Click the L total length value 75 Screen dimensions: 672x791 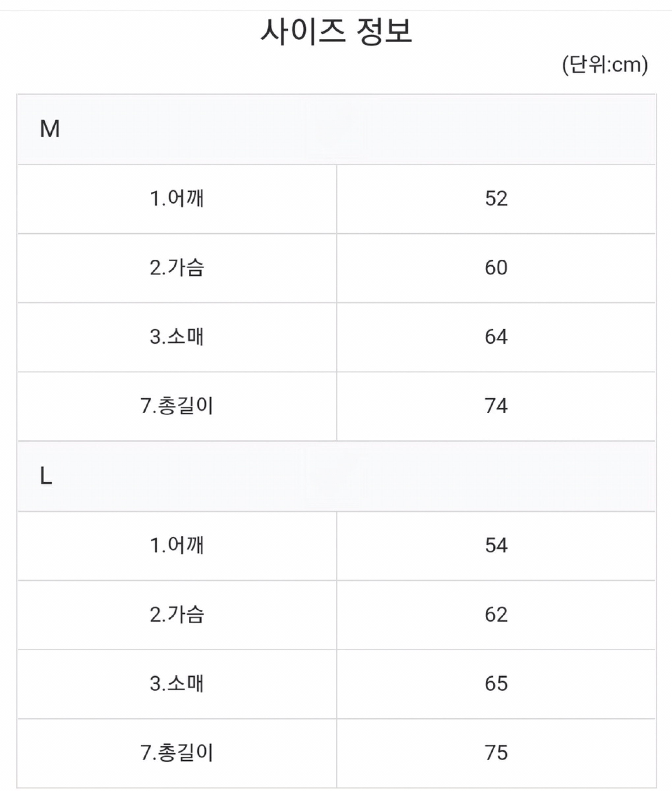tap(496, 753)
